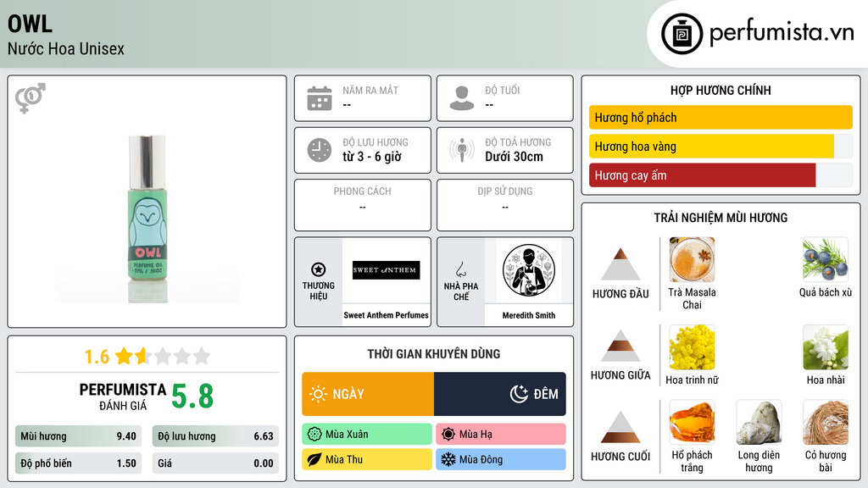The width and height of the screenshot is (868, 488).
Task: Open the Cỏ hương bài note image
Action: point(826,422)
